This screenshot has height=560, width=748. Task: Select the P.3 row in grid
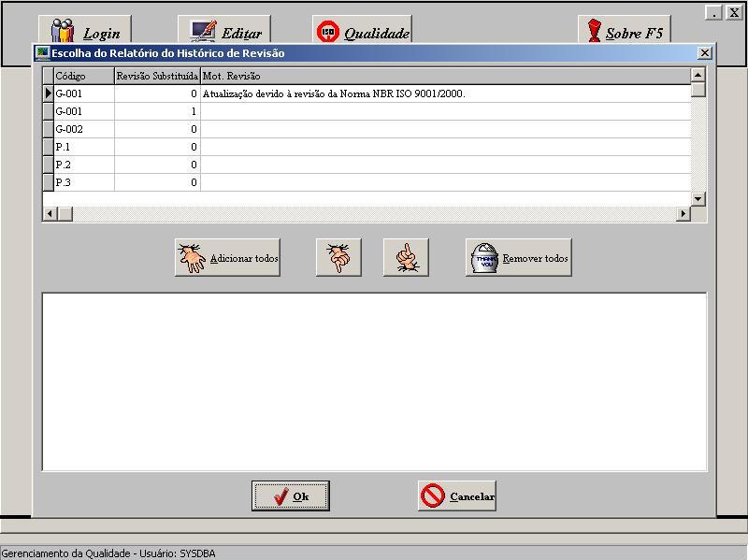(83, 182)
